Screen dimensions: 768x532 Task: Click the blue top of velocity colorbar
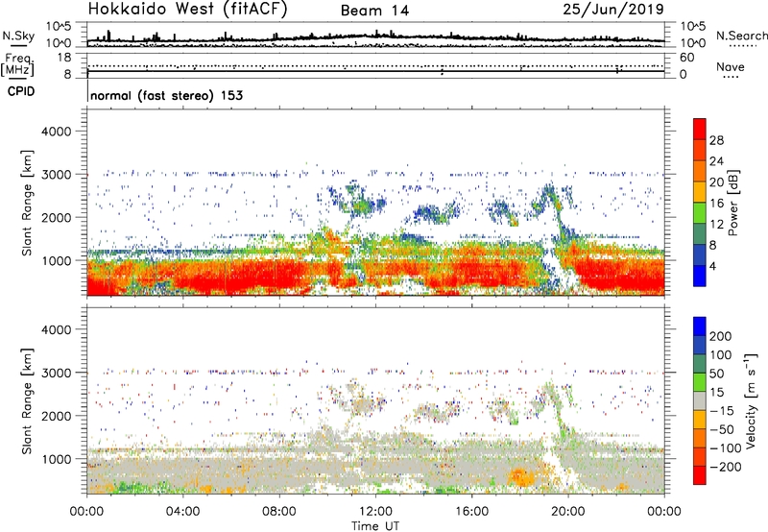(700, 326)
